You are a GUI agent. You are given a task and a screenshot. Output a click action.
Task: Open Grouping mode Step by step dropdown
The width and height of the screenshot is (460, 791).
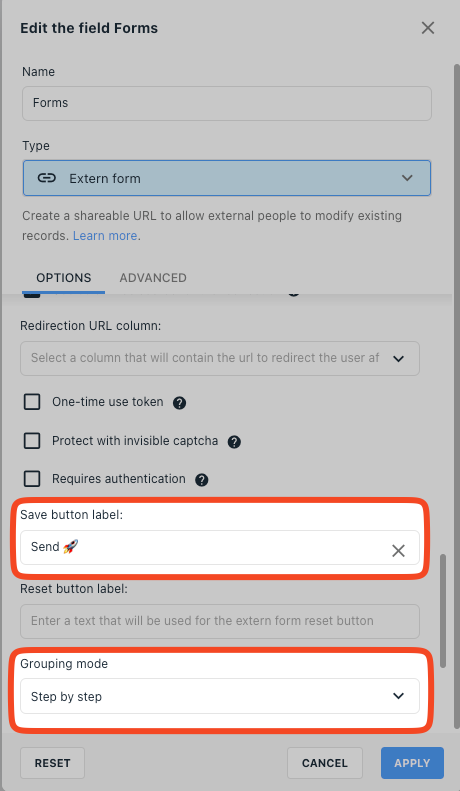pos(220,696)
